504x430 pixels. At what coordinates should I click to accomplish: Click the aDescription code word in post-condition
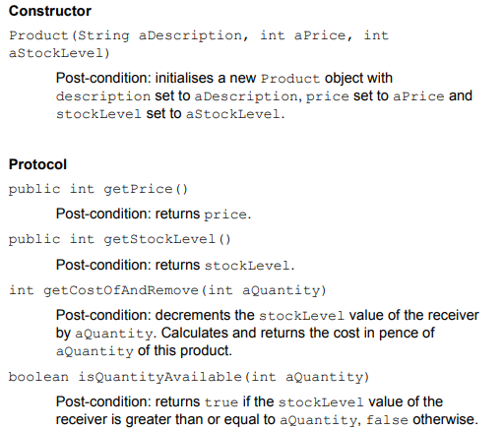[x=246, y=96]
